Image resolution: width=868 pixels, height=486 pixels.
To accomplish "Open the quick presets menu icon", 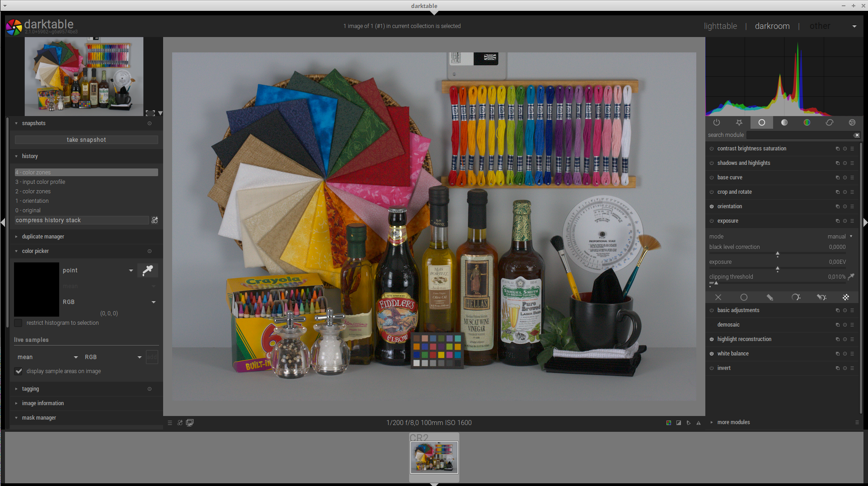I will (170, 423).
